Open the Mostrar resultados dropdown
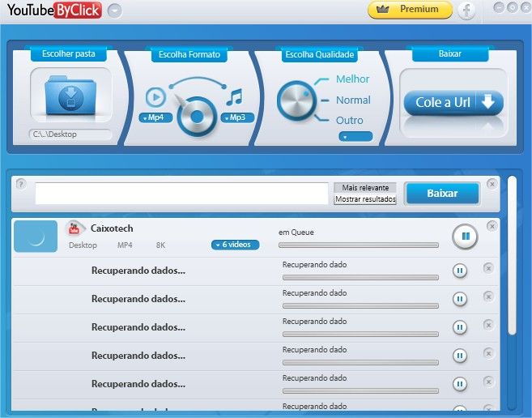 pyautogui.click(x=365, y=199)
